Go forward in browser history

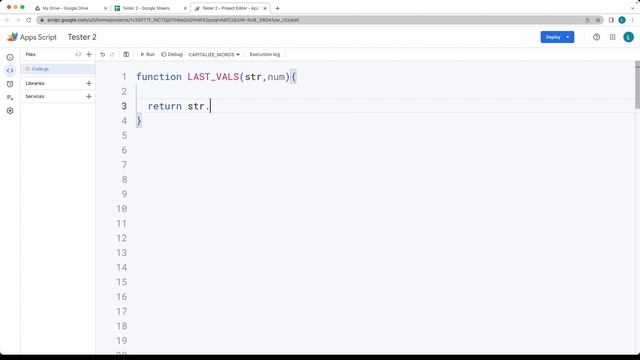point(18,20)
